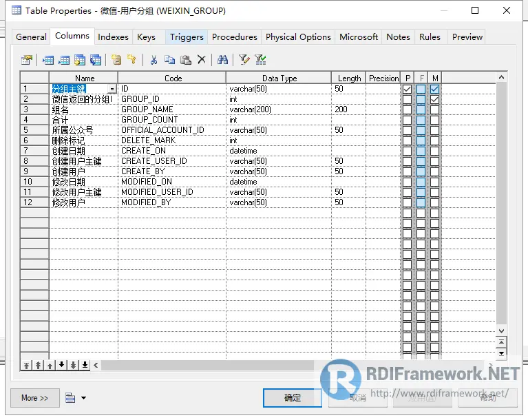Toggle M checkbox for GROUP_COUNT row
Image resolution: width=528 pixels, height=420 pixels.
435,120
